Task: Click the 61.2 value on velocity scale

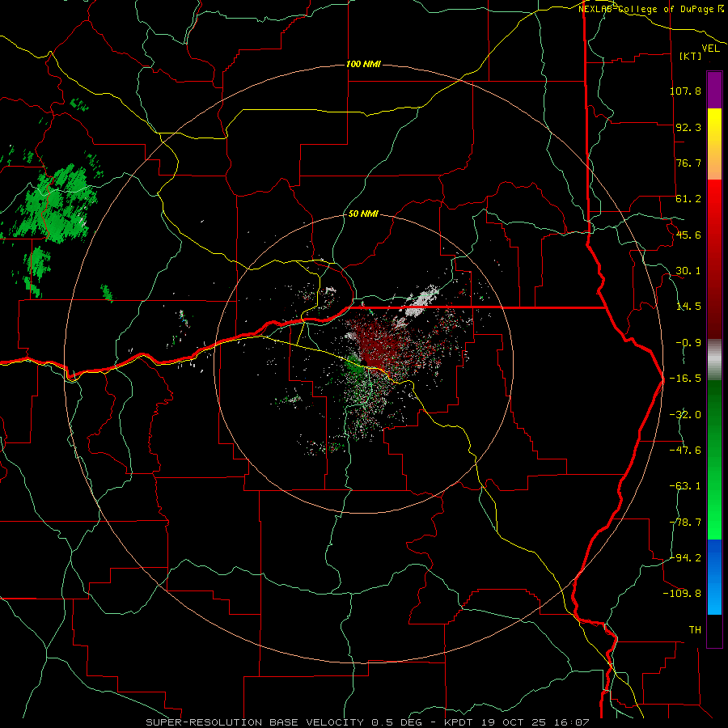Action: coord(688,199)
